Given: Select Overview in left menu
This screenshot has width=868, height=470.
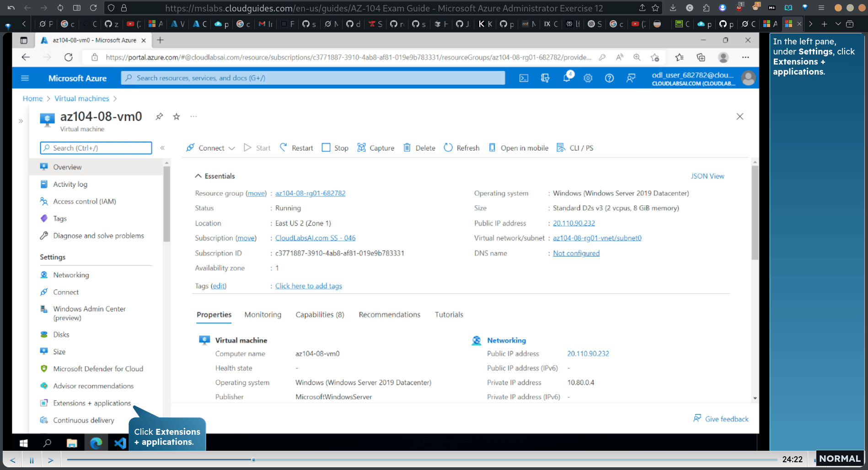Looking at the screenshot, I should [96, 167].
